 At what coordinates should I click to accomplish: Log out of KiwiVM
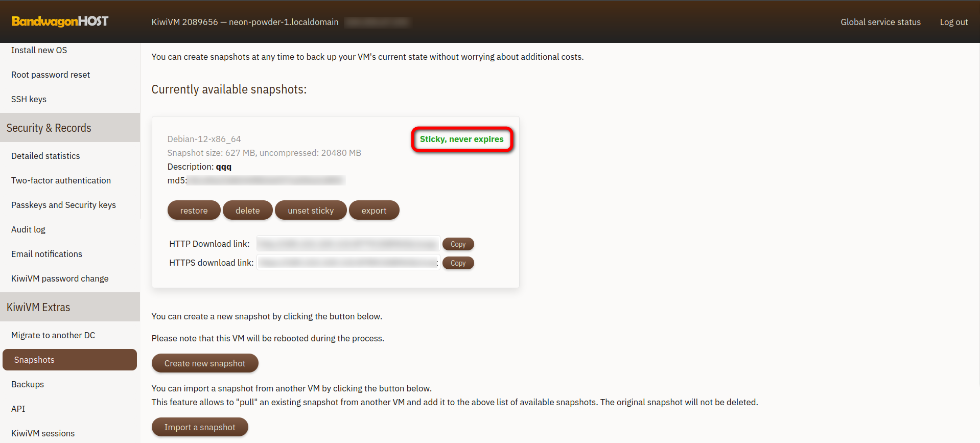[x=953, y=22]
